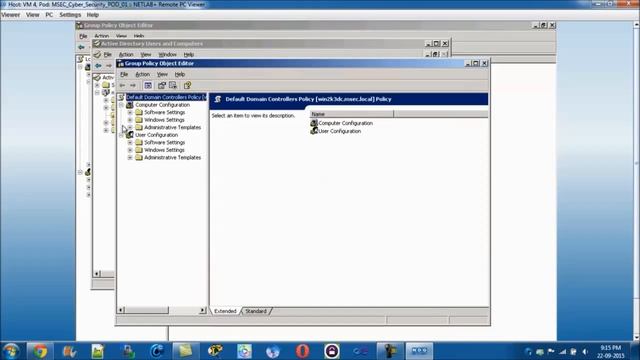This screenshot has height=360, width=640.
Task: Open Google Chrome from the taskbar
Action: (x=40, y=351)
